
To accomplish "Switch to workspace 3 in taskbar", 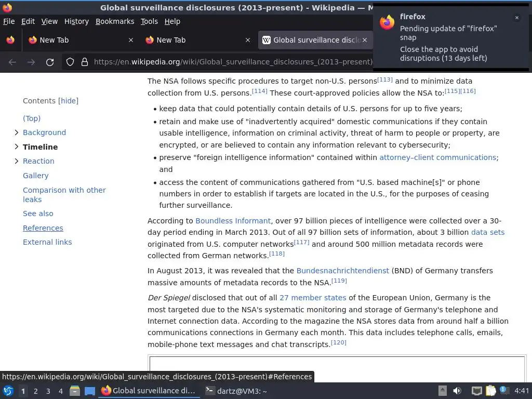I will click(48, 391).
